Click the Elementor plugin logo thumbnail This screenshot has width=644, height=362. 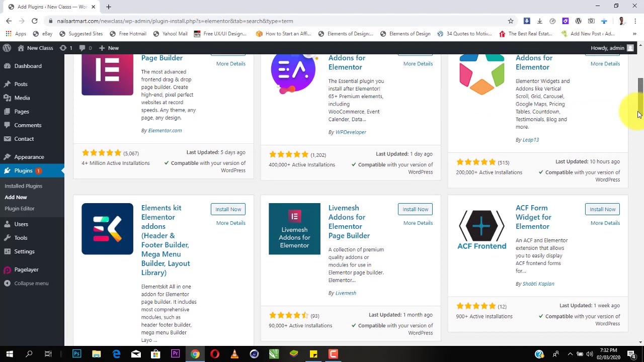(x=107, y=74)
